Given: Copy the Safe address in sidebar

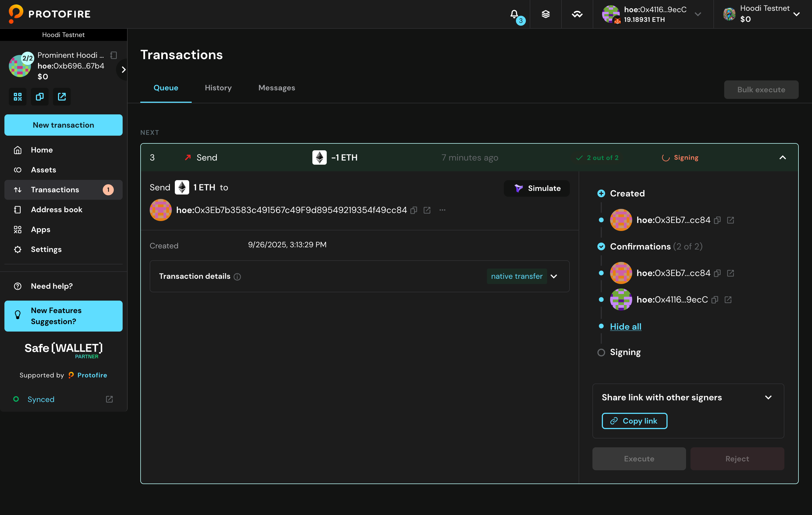Looking at the screenshot, I should (x=40, y=97).
